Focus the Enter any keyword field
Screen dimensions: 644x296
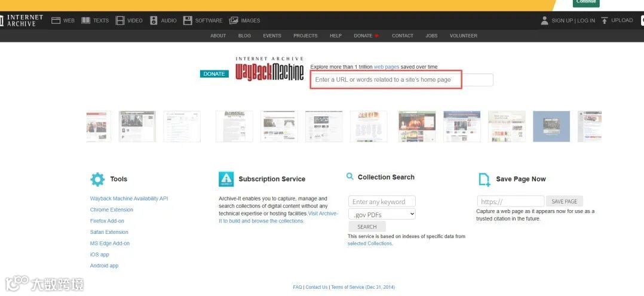tap(382, 202)
